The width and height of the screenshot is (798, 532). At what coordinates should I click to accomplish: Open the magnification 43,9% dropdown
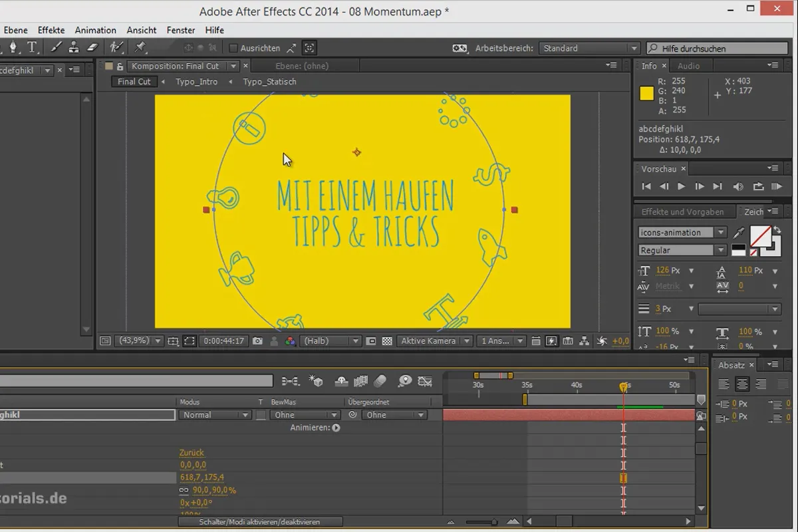tap(139, 341)
